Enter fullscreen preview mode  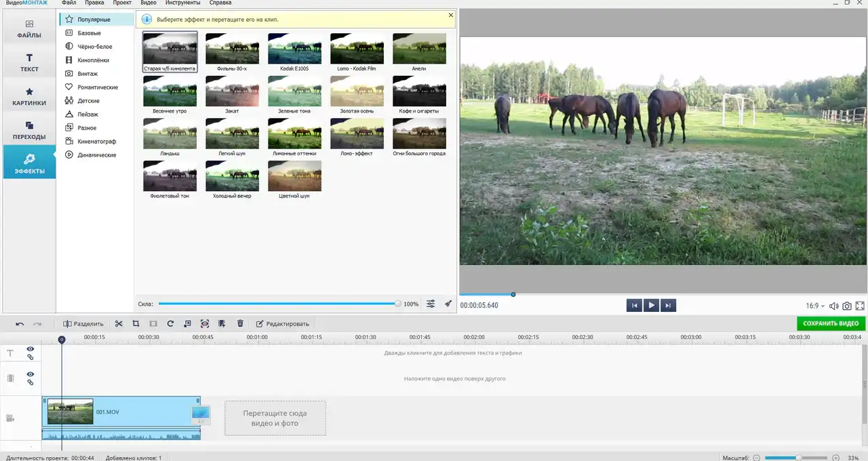tap(860, 306)
